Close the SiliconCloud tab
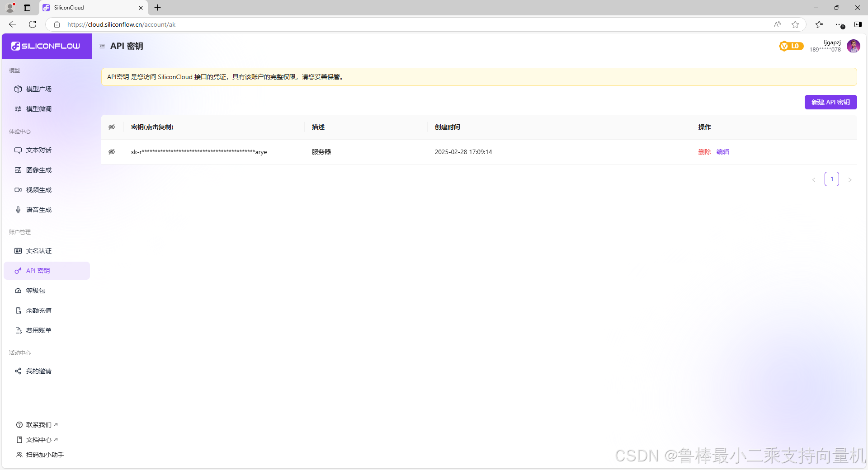Screen dimensions: 868x470 (x=141, y=8)
